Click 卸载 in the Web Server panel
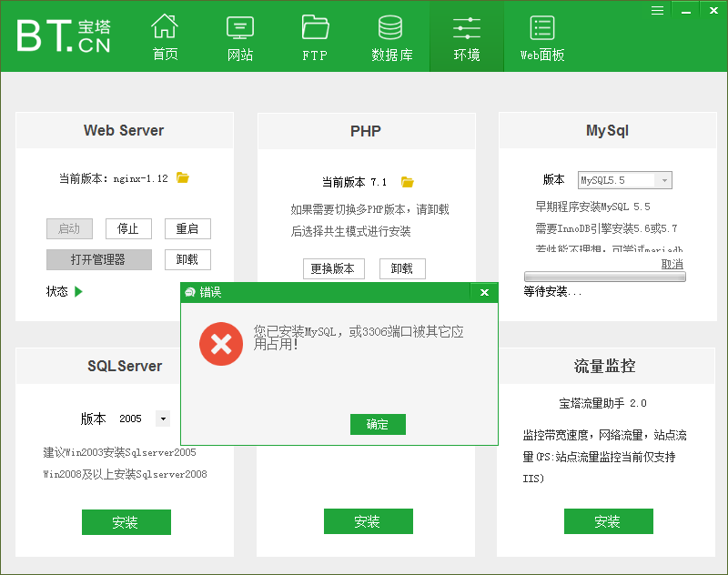This screenshot has height=575, width=728. (x=187, y=259)
